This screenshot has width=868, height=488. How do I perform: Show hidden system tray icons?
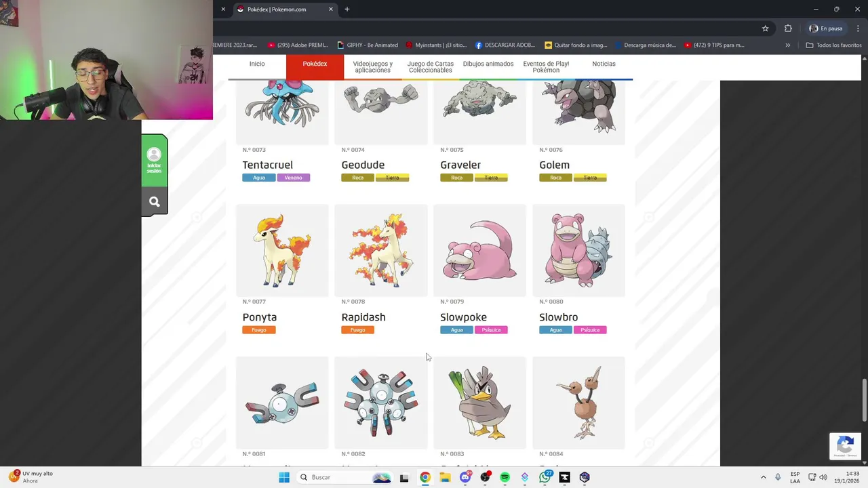click(763, 477)
